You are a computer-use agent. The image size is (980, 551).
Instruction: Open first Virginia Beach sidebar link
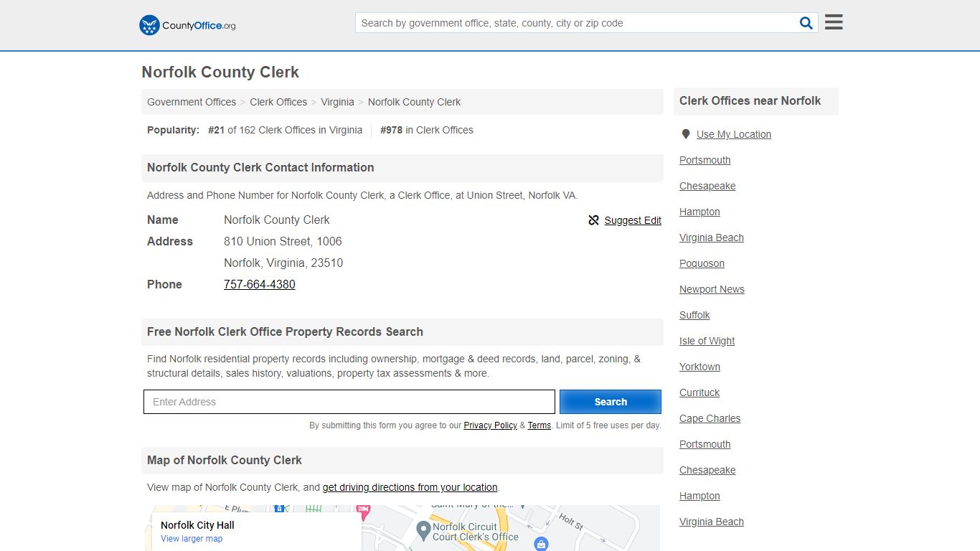pyautogui.click(x=712, y=237)
